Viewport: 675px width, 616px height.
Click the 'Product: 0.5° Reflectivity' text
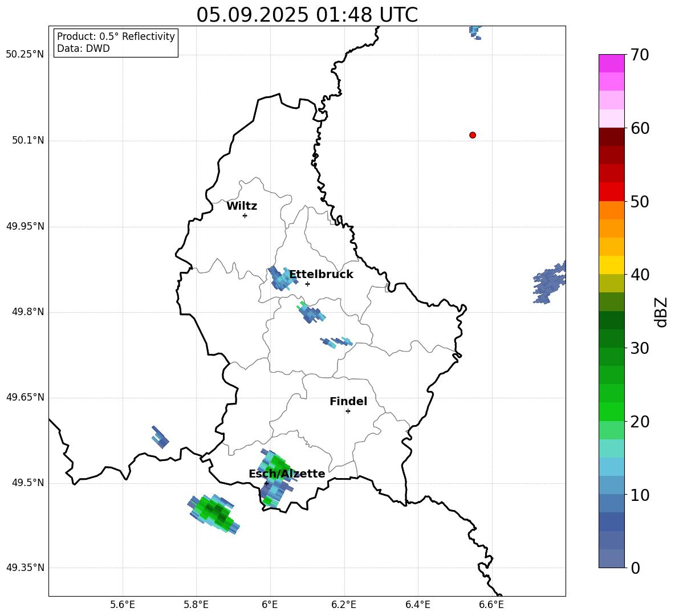click(x=116, y=36)
